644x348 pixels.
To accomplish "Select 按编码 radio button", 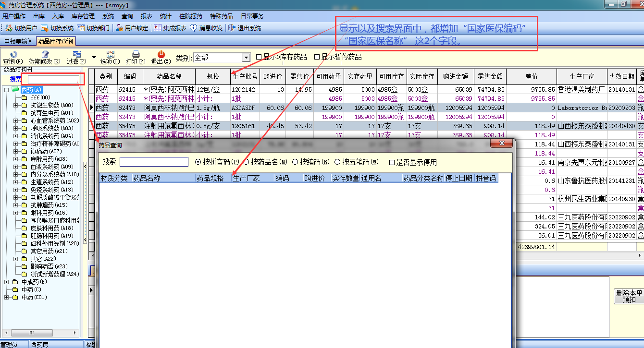I will [x=295, y=162].
